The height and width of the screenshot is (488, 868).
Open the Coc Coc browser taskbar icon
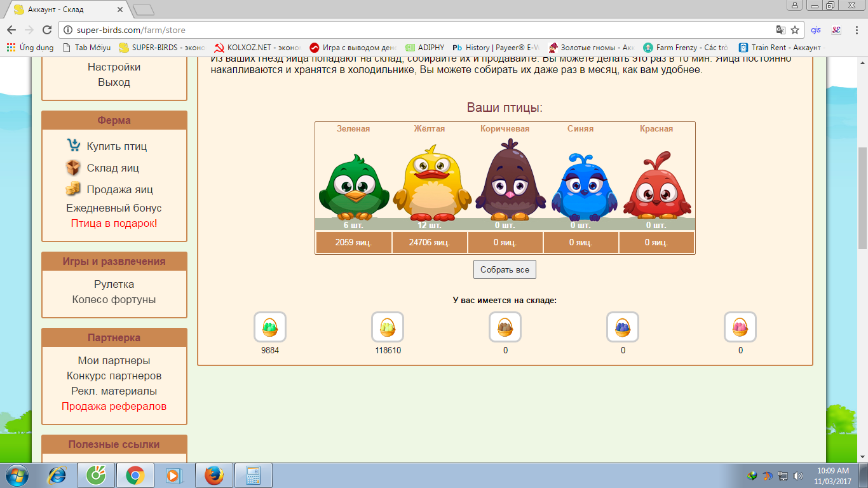[95, 475]
